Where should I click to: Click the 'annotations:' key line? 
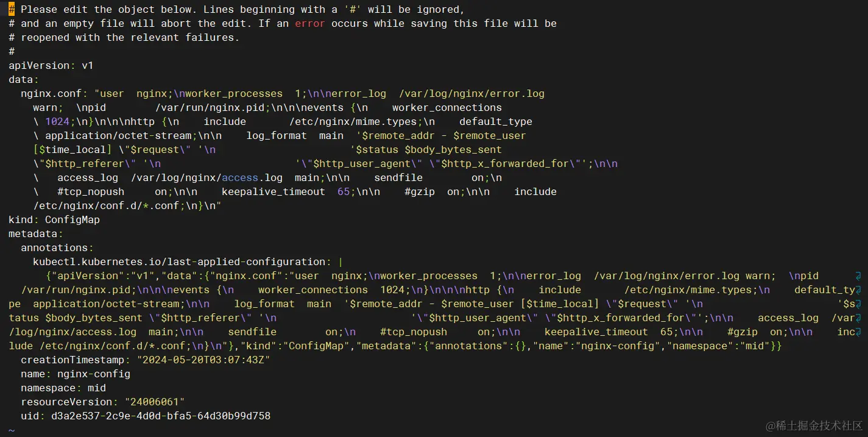click(x=57, y=247)
